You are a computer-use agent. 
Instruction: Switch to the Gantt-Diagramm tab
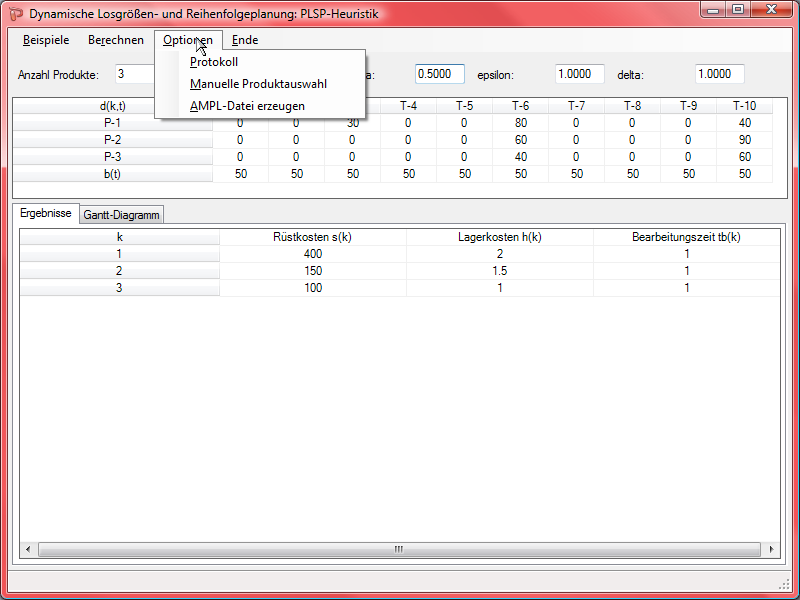(x=121, y=215)
